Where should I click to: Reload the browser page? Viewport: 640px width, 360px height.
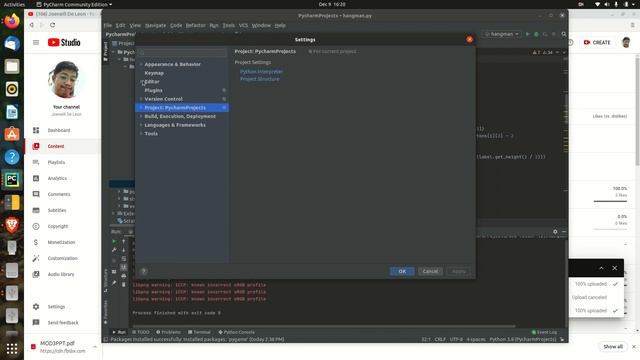tap(53, 25)
